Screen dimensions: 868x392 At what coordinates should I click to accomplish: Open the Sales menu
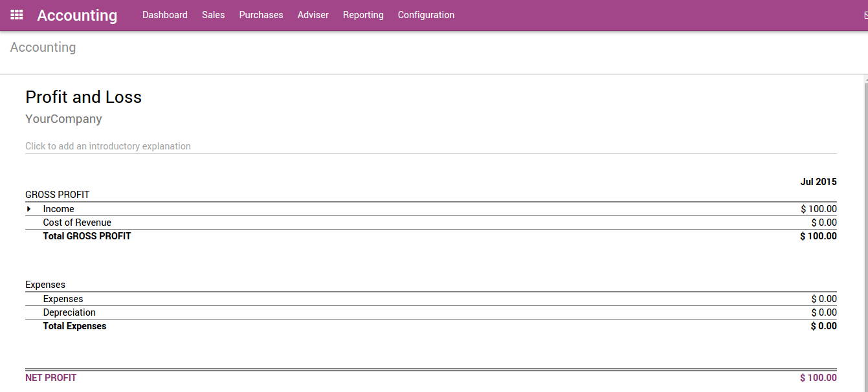[x=214, y=14]
